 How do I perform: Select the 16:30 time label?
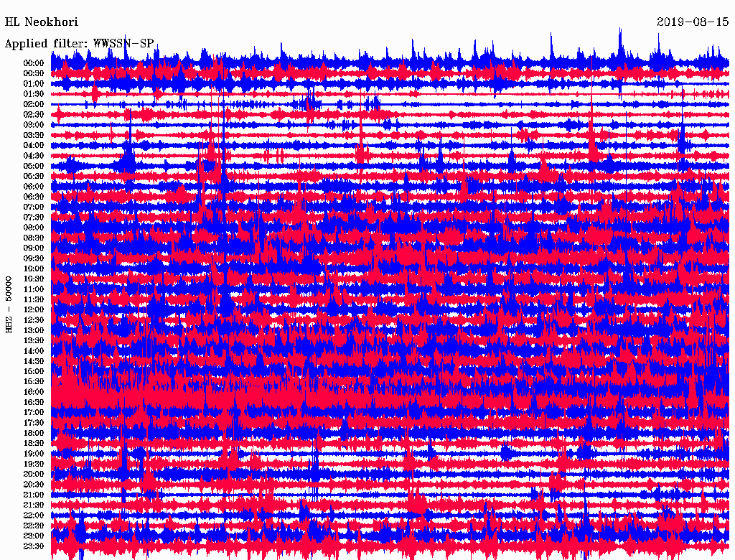(x=34, y=402)
